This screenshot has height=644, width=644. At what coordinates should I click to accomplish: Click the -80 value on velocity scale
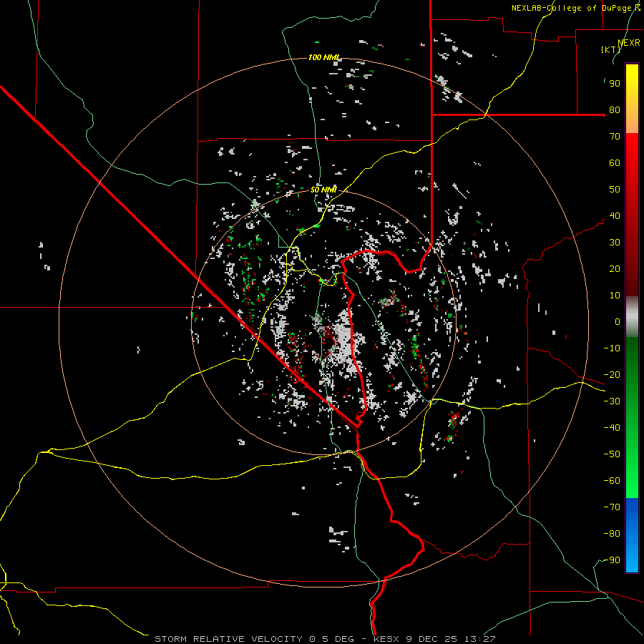click(612, 534)
